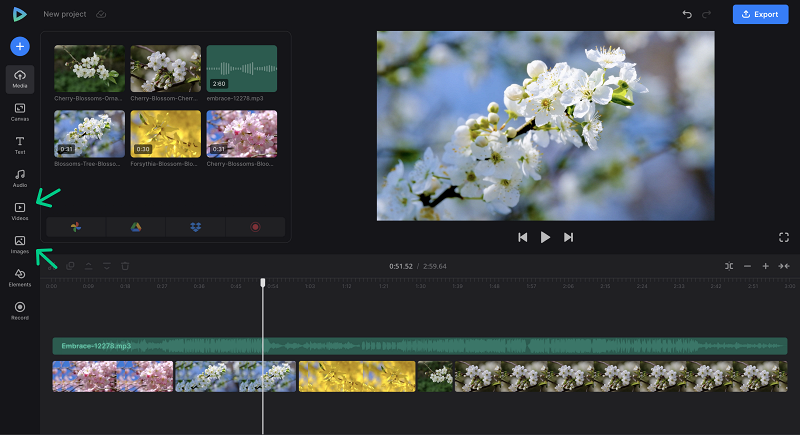This screenshot has width=800, height=435.
Task: Select the yellow forsythia timeline clip
Action: tap(357, 376)
